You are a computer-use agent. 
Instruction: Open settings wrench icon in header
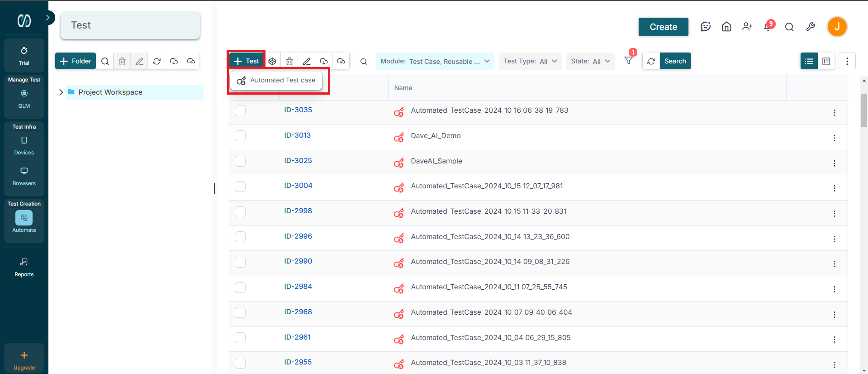(x=811, y=27)
